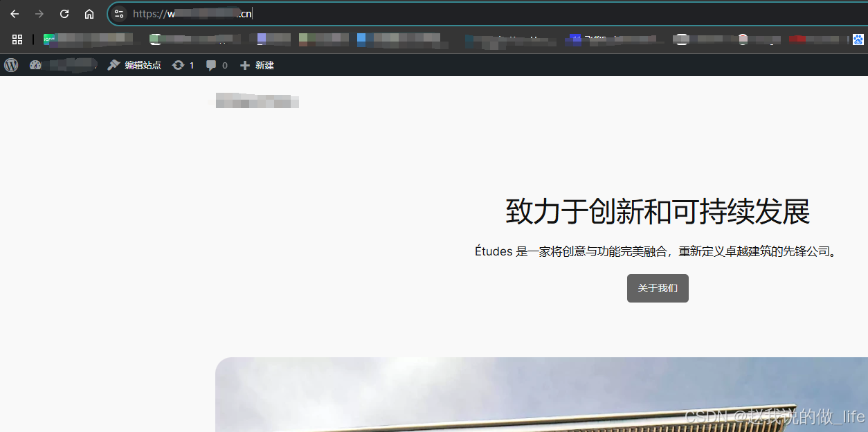868x432 pixels.
Task: Open the Baidu paw bookmark icon
Action: pyautogui.click(x=859, y=39)
